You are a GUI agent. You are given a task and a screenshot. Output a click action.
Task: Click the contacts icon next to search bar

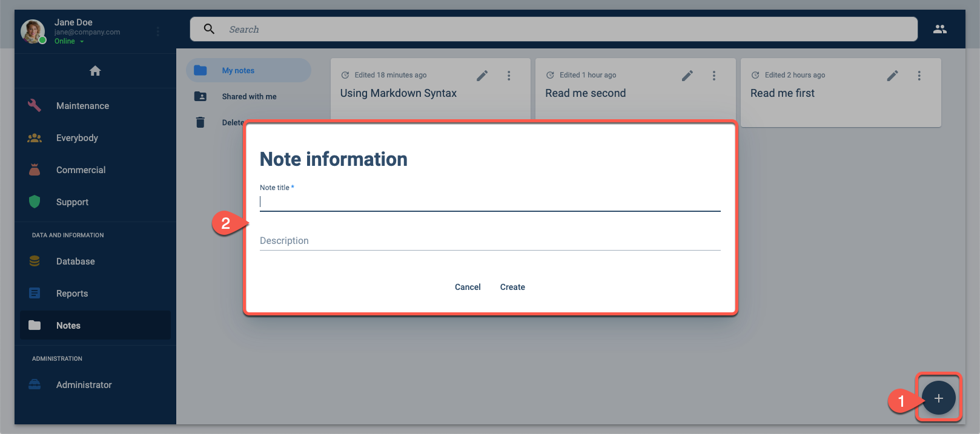click(939, 29)
